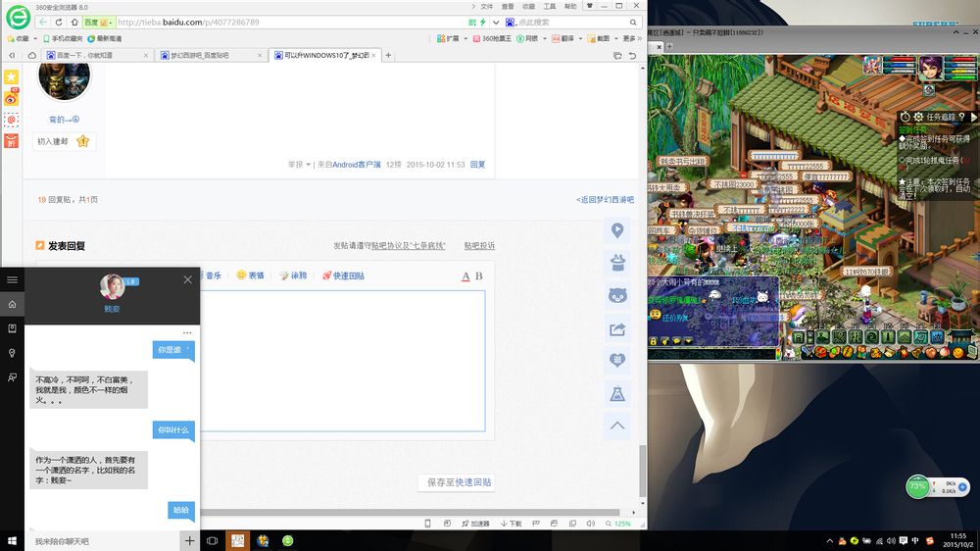
Task: Open 加速器 accelerator in status bar
Action: coord(475,524)
